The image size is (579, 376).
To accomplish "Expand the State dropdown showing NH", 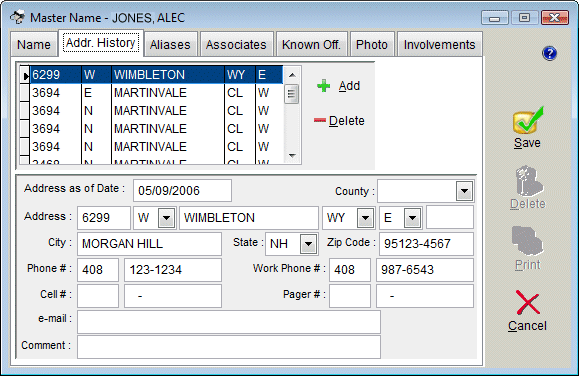I will (308, 244).
